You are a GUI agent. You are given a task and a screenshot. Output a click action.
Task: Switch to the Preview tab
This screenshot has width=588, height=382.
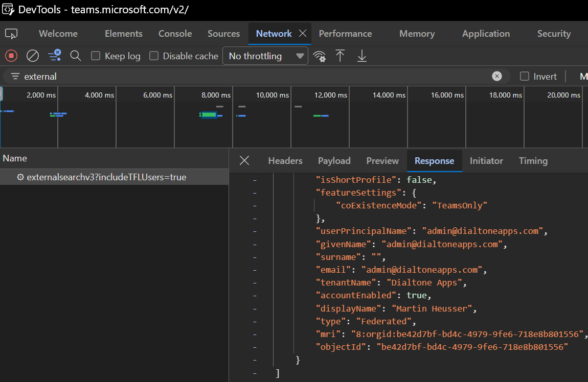click(382, 161)
